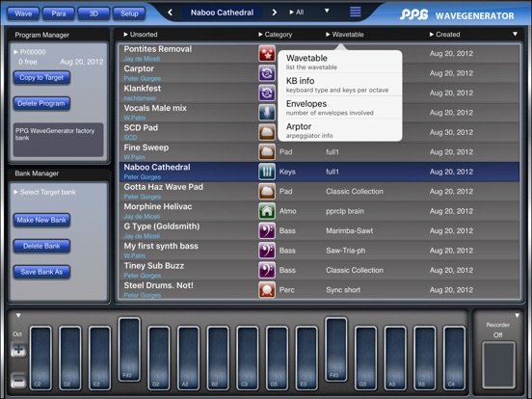Select the Klankfest program

pyautogui.click(x=319, y=93)
